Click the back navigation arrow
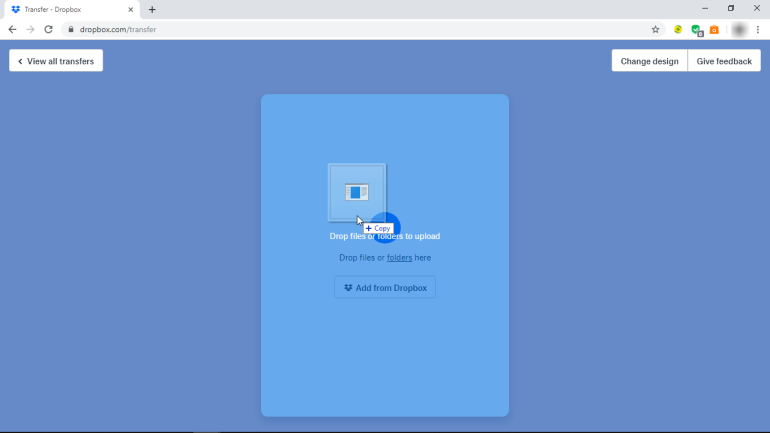The image size is (770, 433). [x=12, y=30]
